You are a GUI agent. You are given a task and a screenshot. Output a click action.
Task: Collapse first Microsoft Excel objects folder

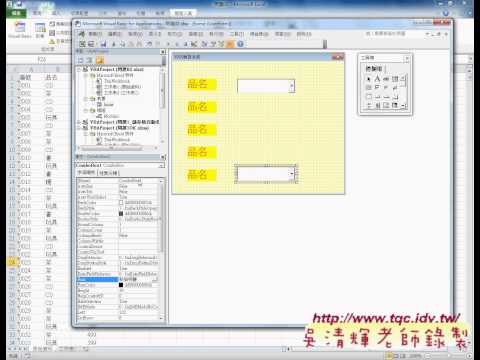[x=86, y=75]
